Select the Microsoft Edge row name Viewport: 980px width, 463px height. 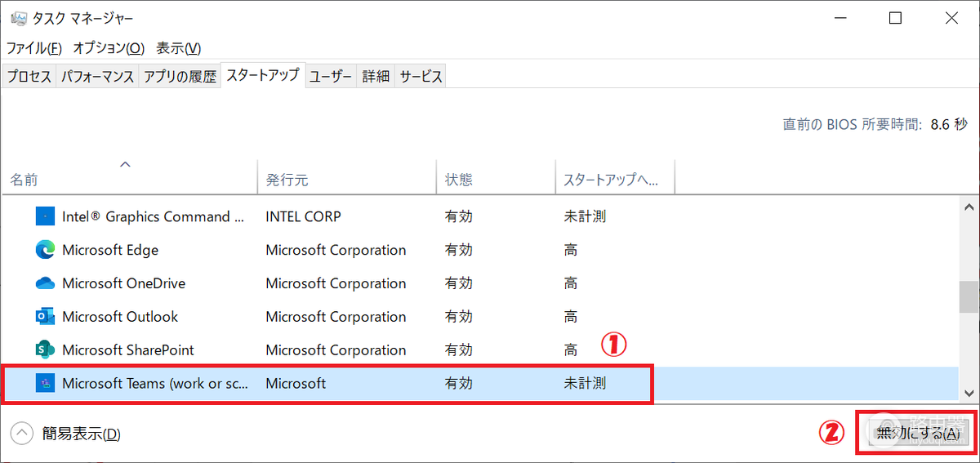pos(110,250)
